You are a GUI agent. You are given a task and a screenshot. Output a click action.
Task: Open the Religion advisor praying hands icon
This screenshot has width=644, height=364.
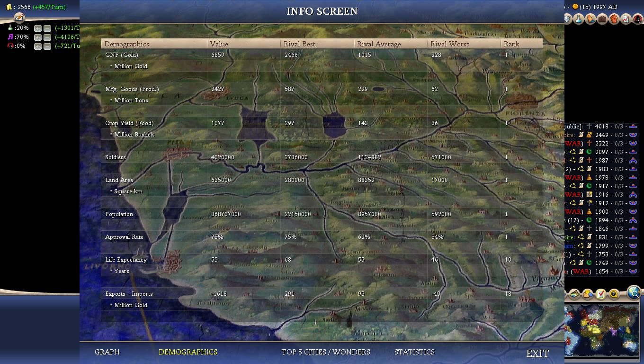590,19
